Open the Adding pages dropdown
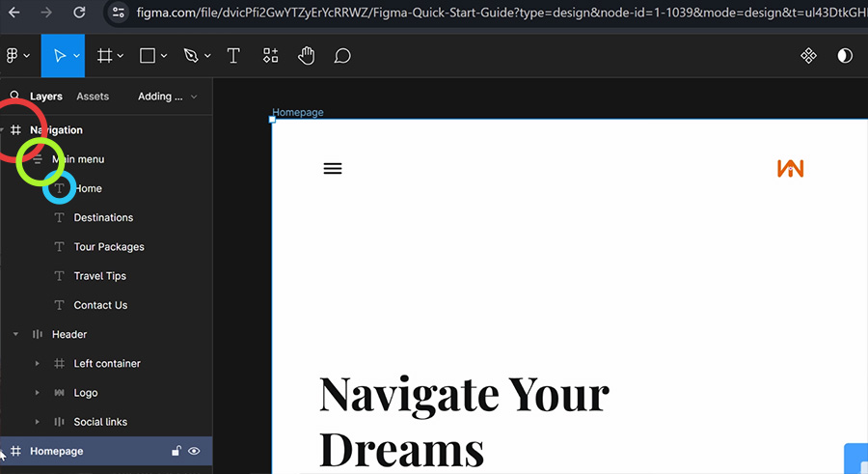The image size is (868, 474). pos(167,97)
